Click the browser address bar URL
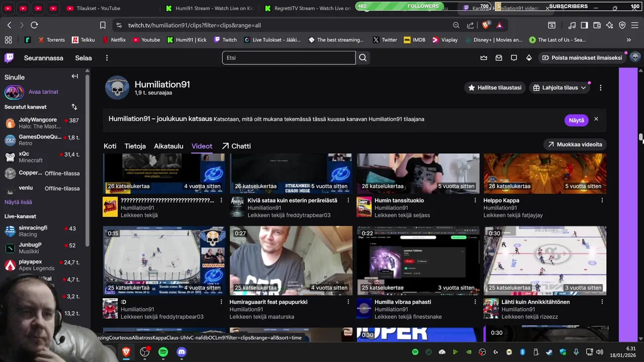This screenshot has width=644, height=362. (x=194, y=25)
